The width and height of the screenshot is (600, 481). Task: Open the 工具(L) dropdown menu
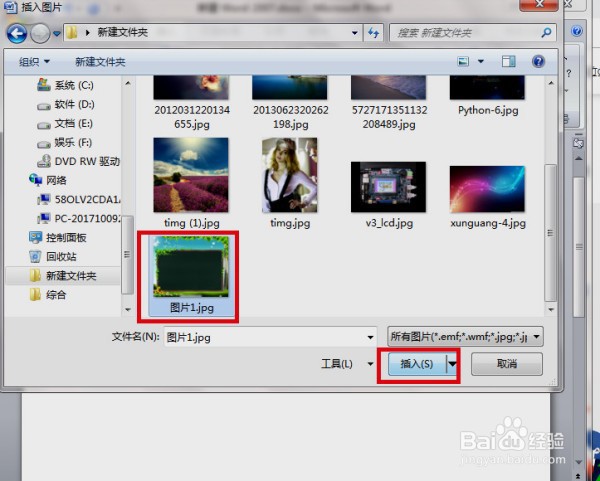(x=347, y=364)
